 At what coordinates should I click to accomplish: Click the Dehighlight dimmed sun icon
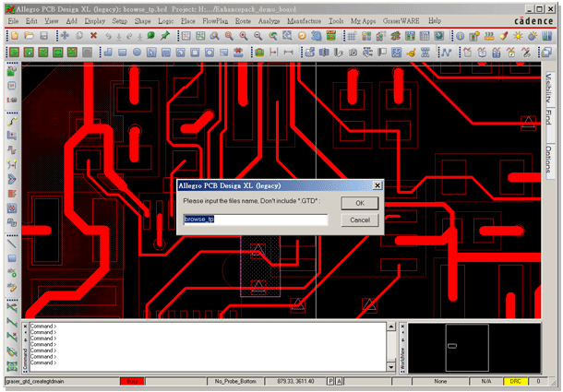(x=533, y=36)
